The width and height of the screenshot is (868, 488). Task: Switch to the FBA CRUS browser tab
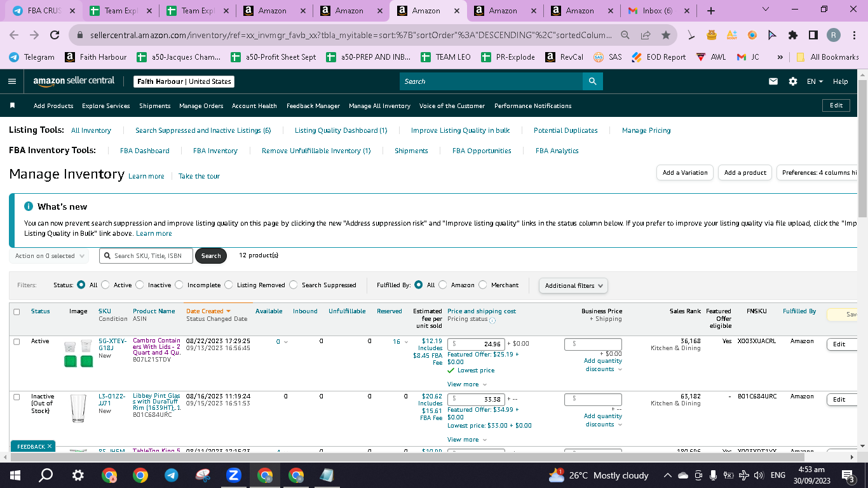click(44, 11)
